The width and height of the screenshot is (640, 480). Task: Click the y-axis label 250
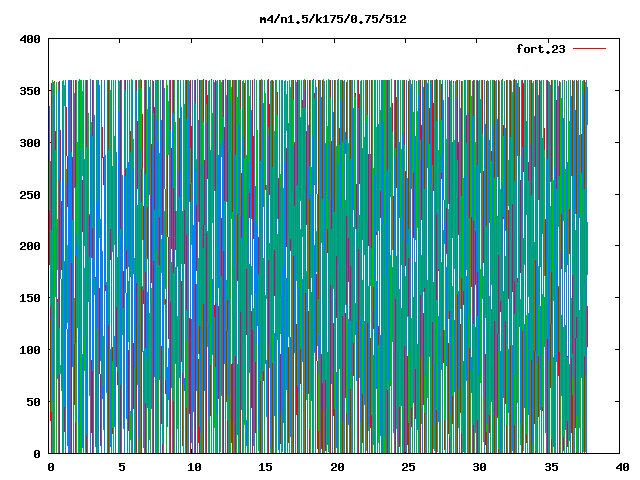point(30,195)
